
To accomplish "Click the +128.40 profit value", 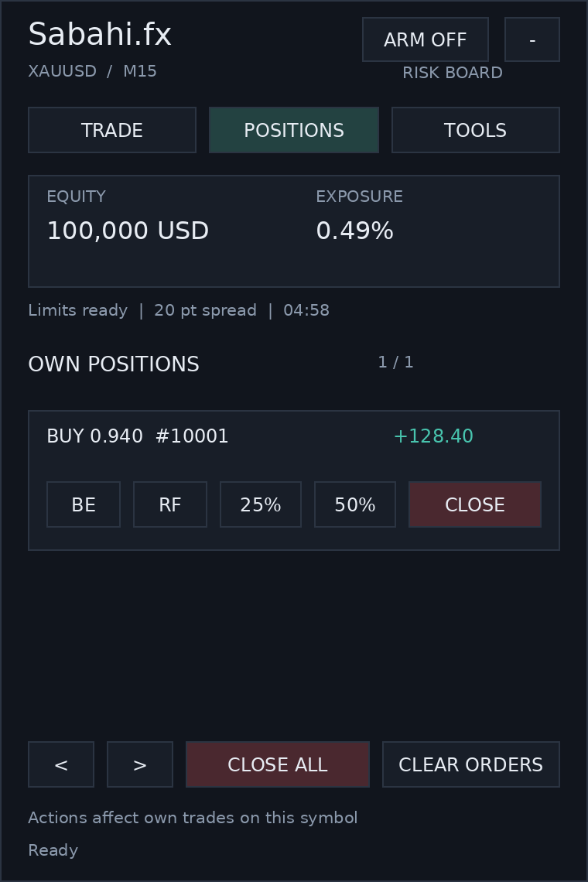I will click(x=433, y=436).
